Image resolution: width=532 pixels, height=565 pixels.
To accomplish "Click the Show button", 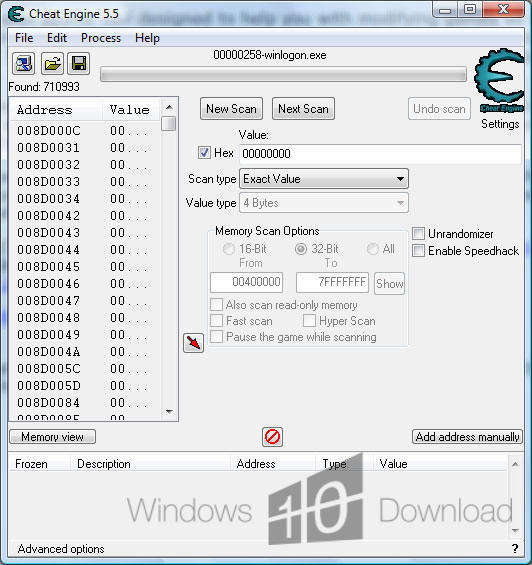I will pos(389,284).
